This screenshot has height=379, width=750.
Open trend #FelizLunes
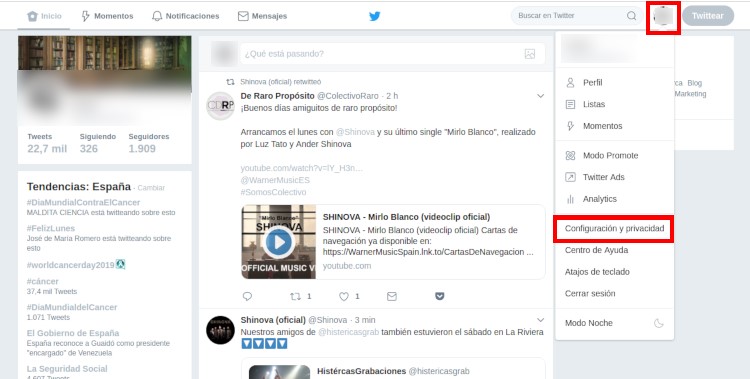51,228
